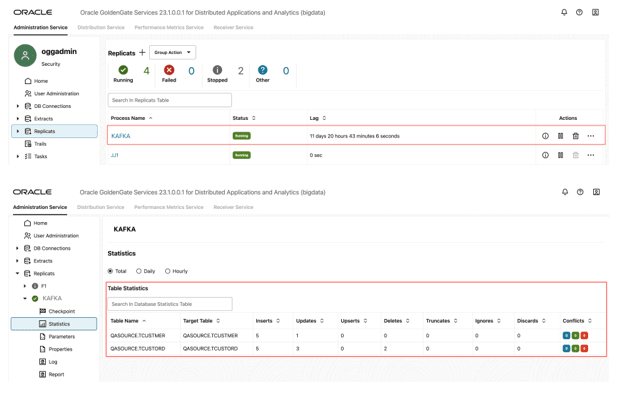Screen dimensions: 618x416
Task: Filter by Running status checkmark icon
Action: point(123,70)
